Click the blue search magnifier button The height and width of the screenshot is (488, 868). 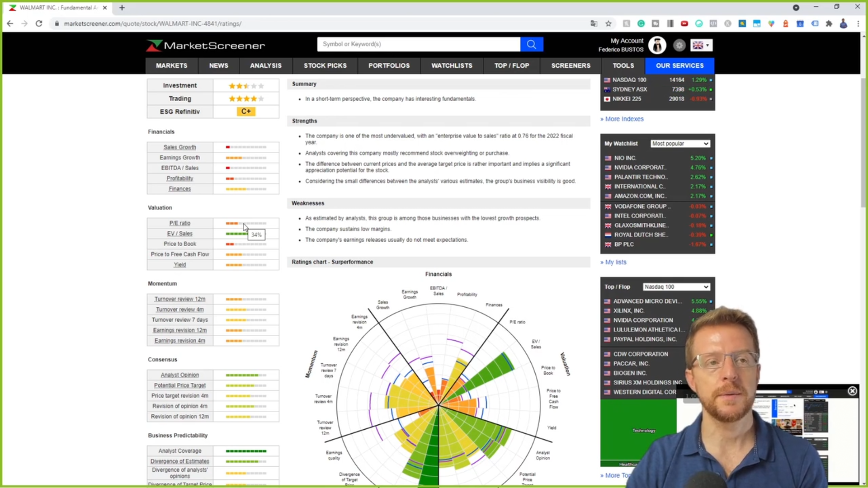click(x=532, y=44)
